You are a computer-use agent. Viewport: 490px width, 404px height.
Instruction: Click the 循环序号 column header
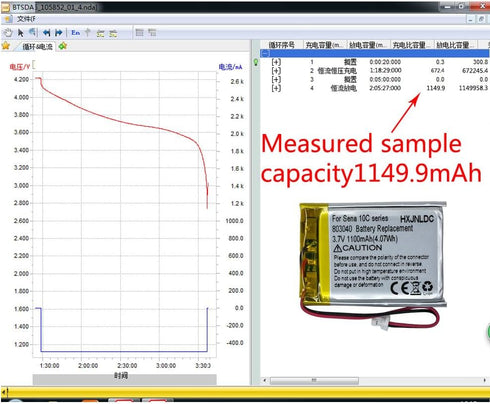(x=282, y=45)
